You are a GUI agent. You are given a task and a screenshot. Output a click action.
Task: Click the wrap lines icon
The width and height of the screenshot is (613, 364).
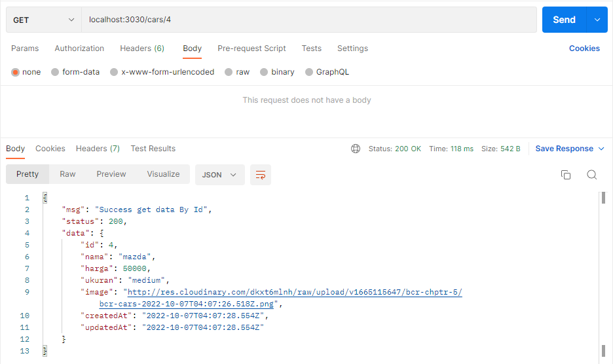[x=261, y=175]
